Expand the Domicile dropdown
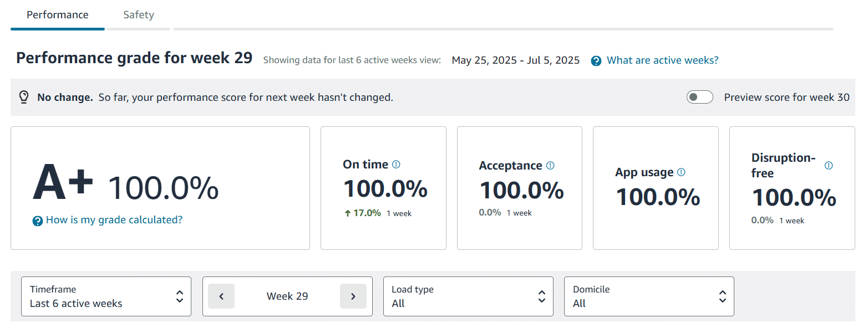 (x=649, y=296)
